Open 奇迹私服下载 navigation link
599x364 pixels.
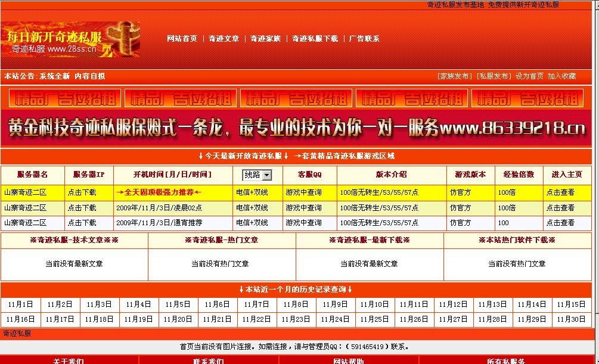point(315,39)
